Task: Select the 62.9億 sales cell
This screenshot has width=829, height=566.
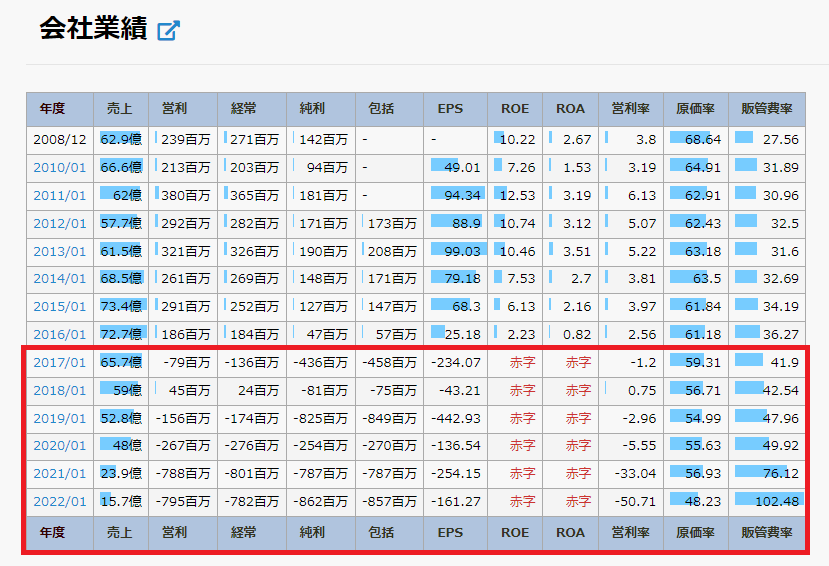Action: [x=121, y=140]
